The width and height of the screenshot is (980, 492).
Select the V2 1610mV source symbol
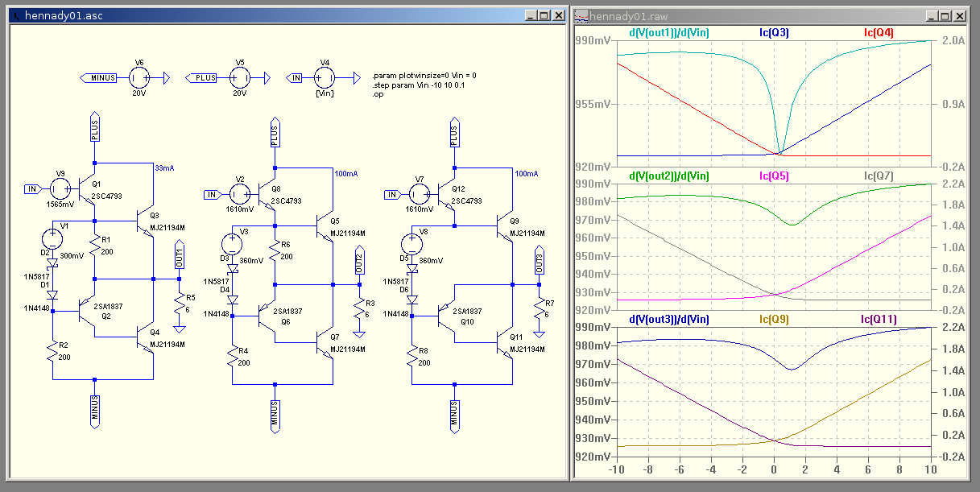pyautogui.click(x=240, y=194)
